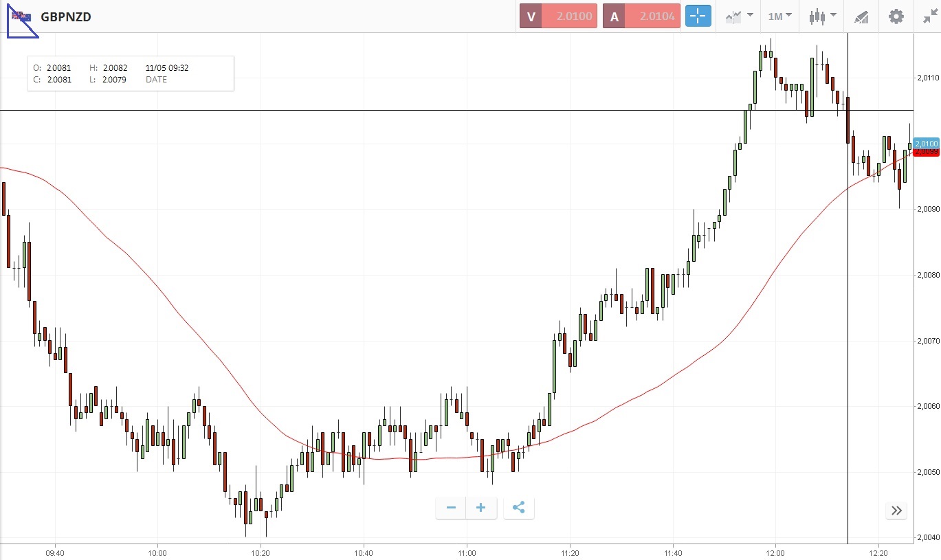Collapse the chart using the inward arrows icon
The height and width of the screenshot is (560, 941).
point(929,17)
